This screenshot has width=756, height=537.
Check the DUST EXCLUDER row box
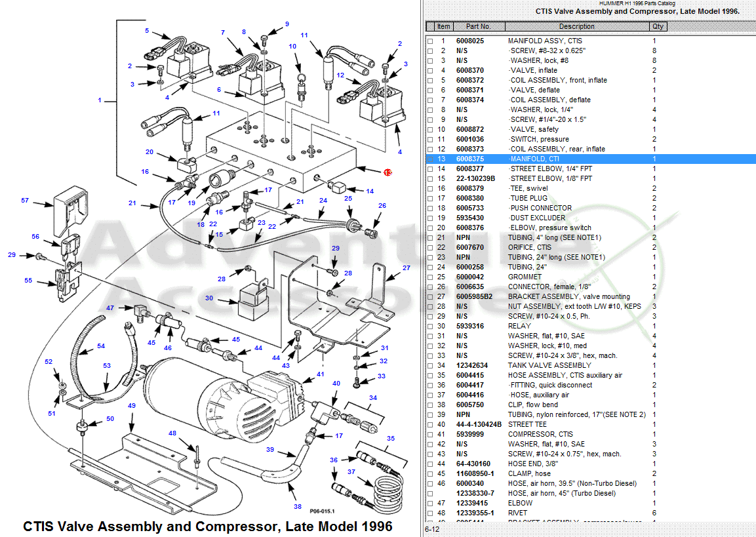[x=430, y=218]
